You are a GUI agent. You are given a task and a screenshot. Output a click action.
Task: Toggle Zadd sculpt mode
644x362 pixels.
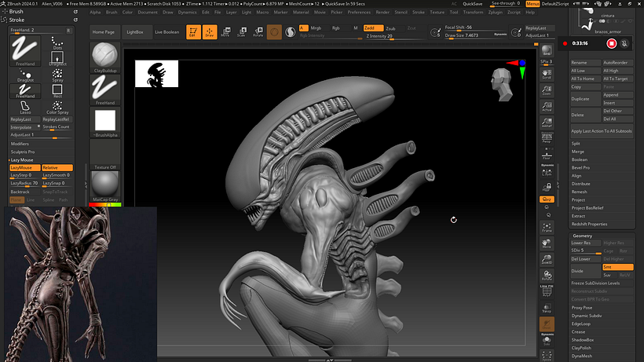pyautogui.click(x=373, y=28)
